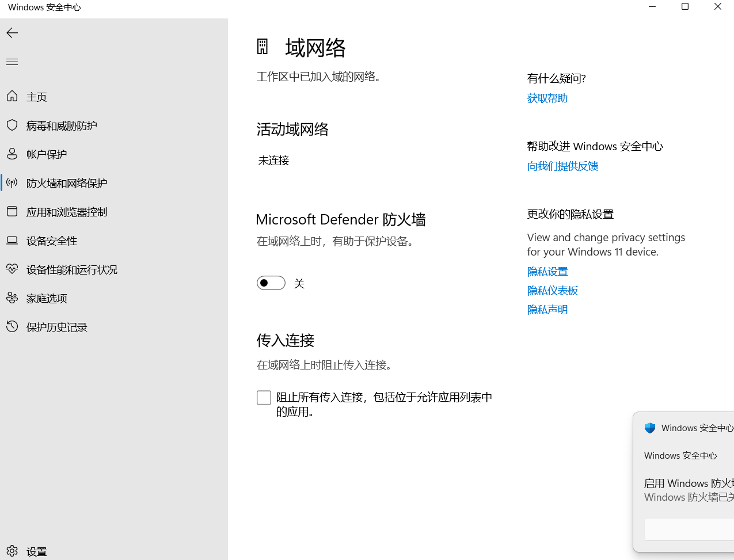
Task: Check 阻止所有传入连接 checkbox
Action: (264, 398)
